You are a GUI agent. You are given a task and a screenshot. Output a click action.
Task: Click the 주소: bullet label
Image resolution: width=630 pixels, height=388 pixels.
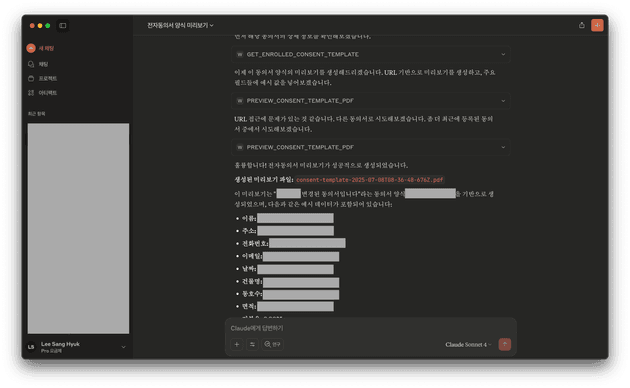click(249, 231)
